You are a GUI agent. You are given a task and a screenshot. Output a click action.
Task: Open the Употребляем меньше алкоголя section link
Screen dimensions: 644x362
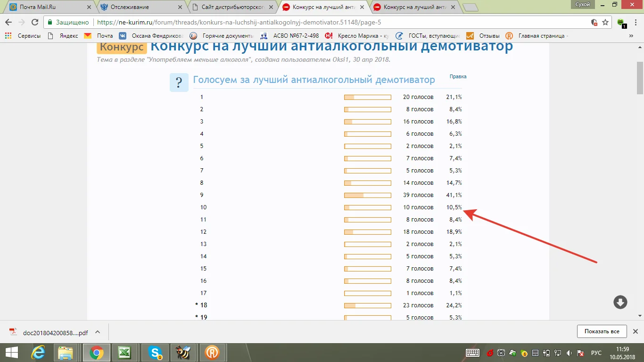[x=199, y=59]
